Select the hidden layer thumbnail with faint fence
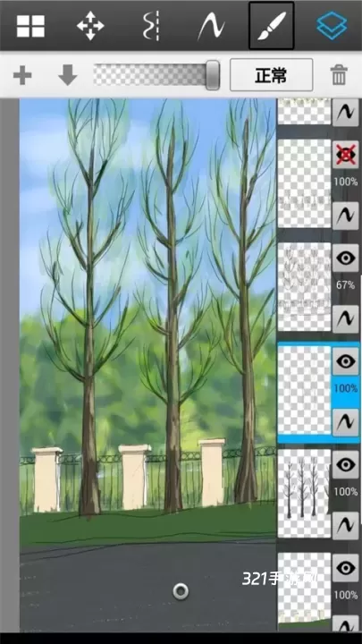The image size is (362, 644). pos(304,183)
